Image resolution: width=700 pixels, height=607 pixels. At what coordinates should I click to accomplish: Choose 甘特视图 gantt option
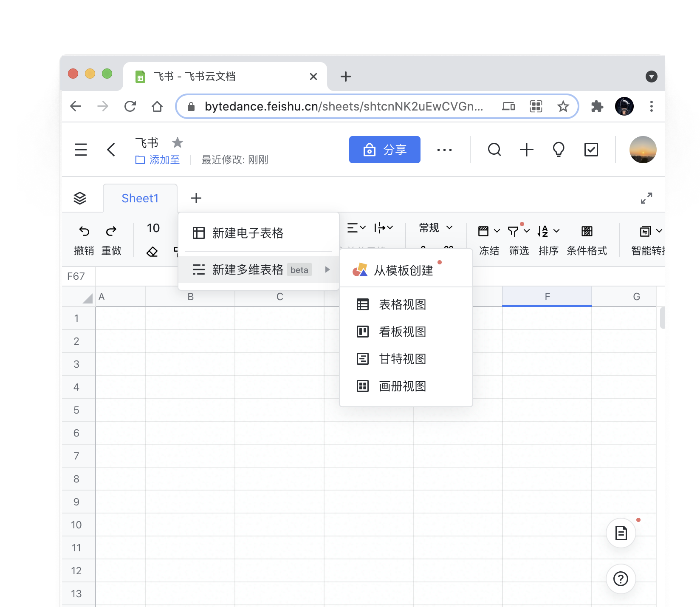tap(406, 359)
